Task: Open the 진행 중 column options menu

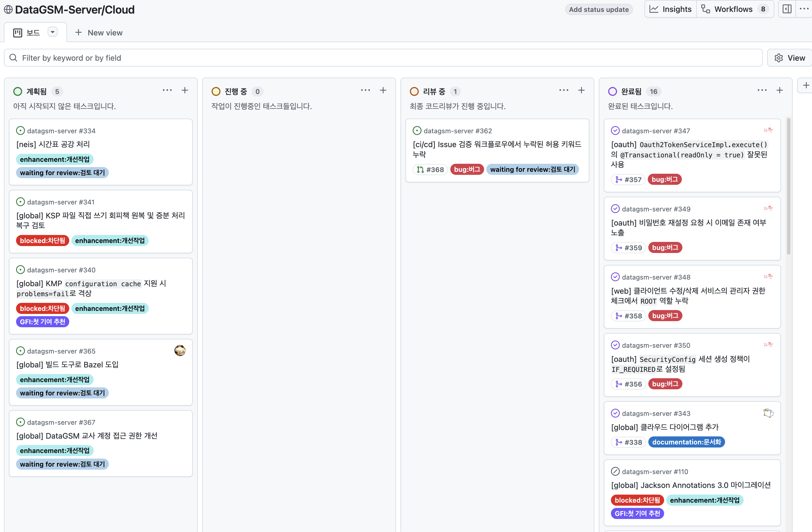Action: (365, 90)
